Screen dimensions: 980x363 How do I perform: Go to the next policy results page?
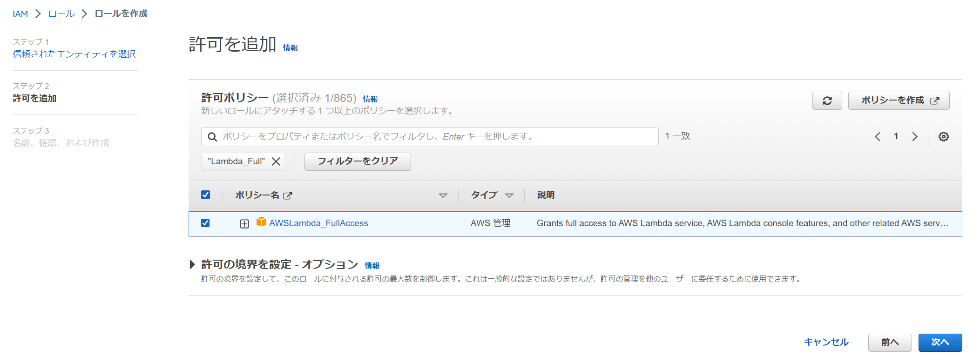tap(914, 136)
